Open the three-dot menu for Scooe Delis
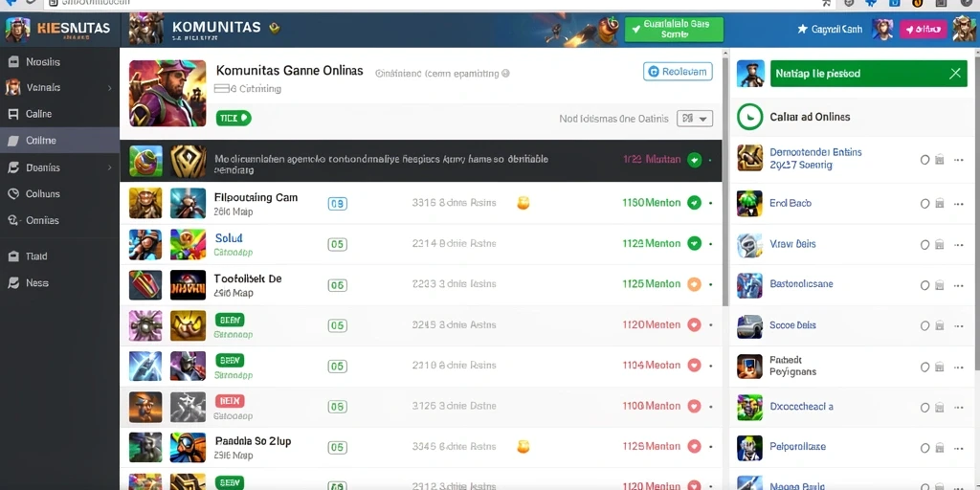This screenshot has width=980, height=490. tap(958, 325)
